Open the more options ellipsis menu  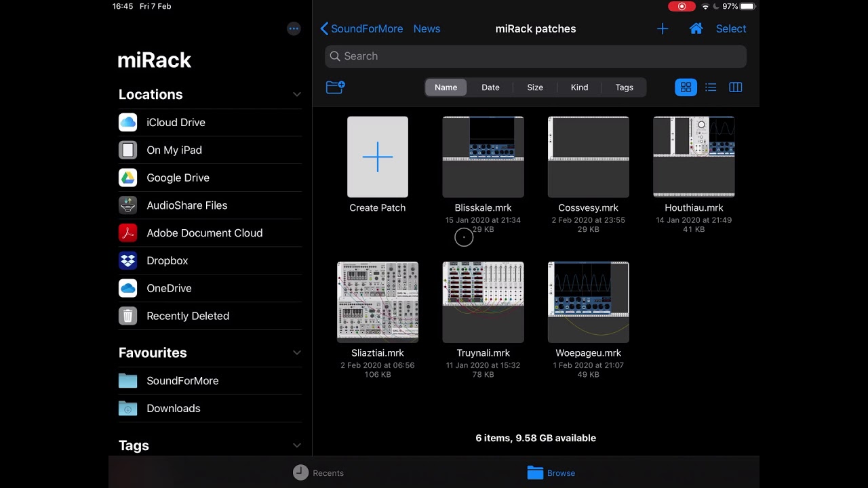294,28
